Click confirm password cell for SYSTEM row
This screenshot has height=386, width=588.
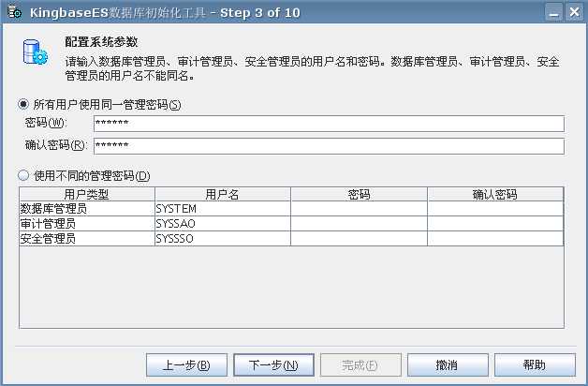pyautogui.click(x=495, y=209)
